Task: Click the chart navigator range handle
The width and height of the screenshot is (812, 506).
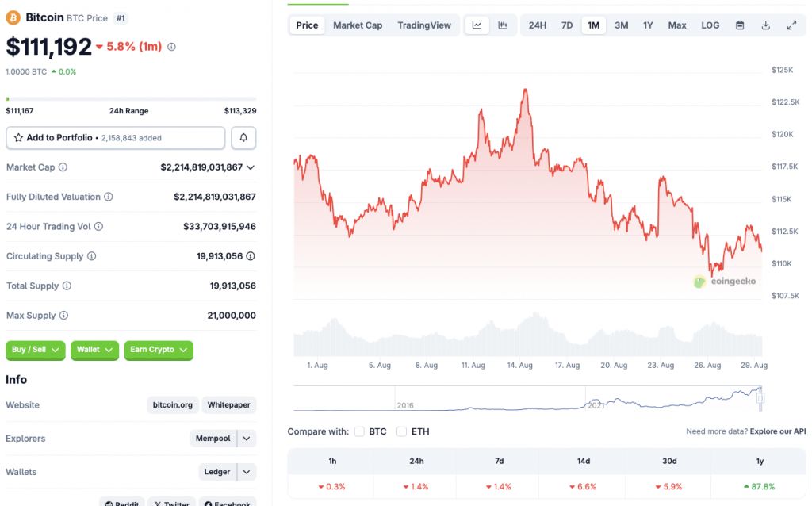Action: coord(760,398)
